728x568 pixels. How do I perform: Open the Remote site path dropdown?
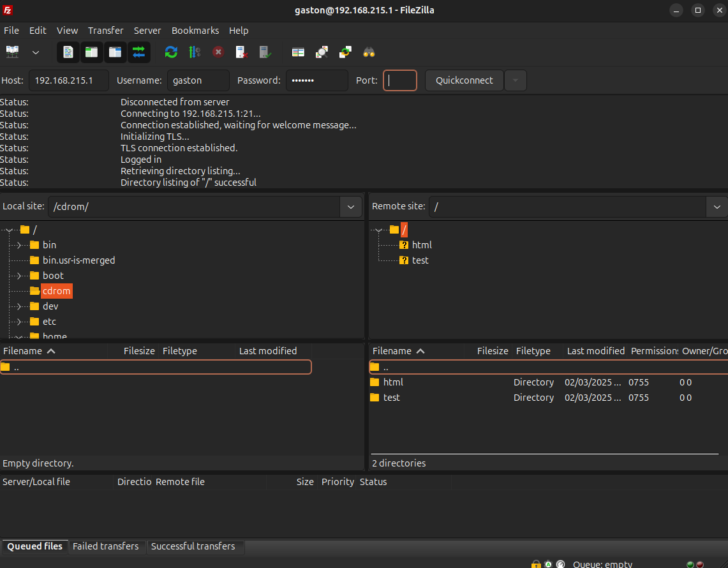point(717,207)
